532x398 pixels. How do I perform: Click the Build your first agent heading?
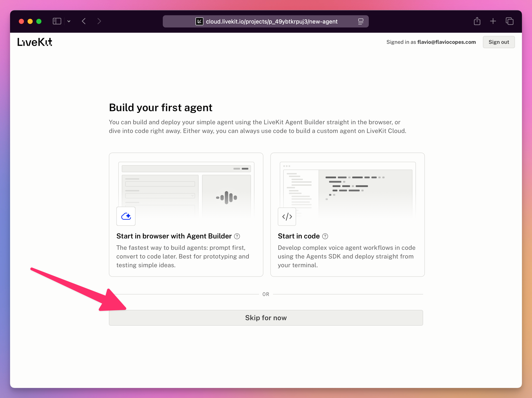[x=161, y=108]
